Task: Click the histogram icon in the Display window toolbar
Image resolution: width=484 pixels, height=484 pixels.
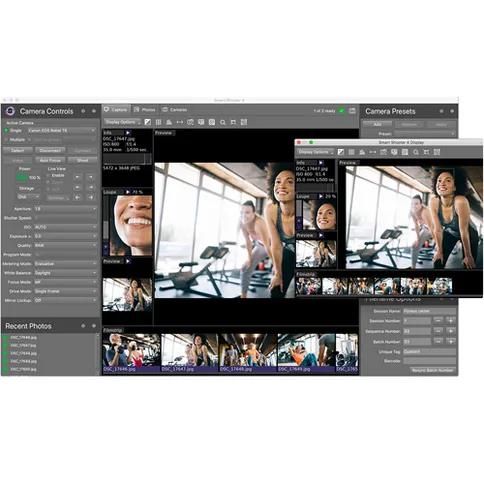Action: pyautogui.click(x=362, y=152)
